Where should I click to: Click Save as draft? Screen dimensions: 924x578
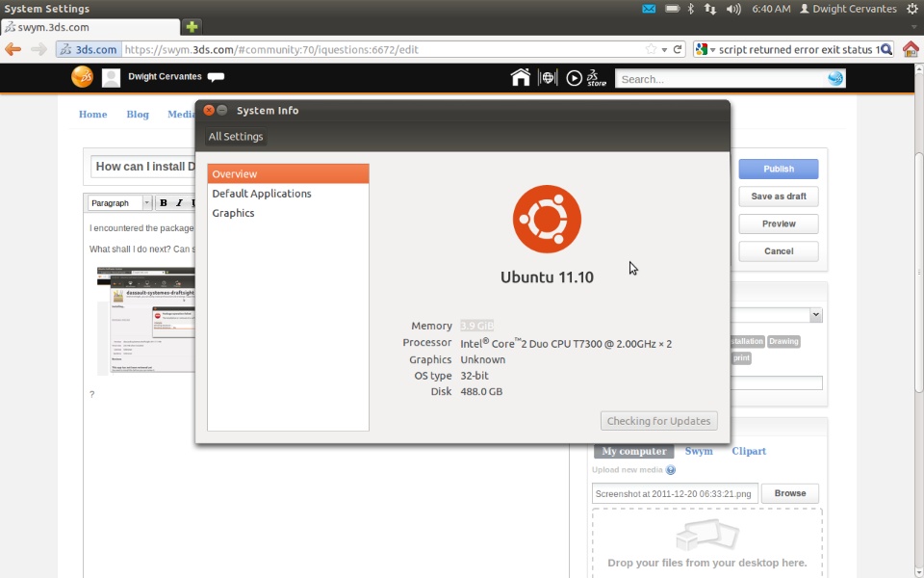(x=779, y=197)
